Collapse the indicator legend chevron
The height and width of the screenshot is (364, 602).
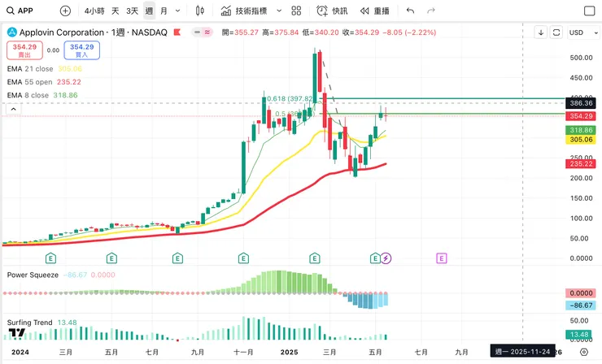point(14,110)
